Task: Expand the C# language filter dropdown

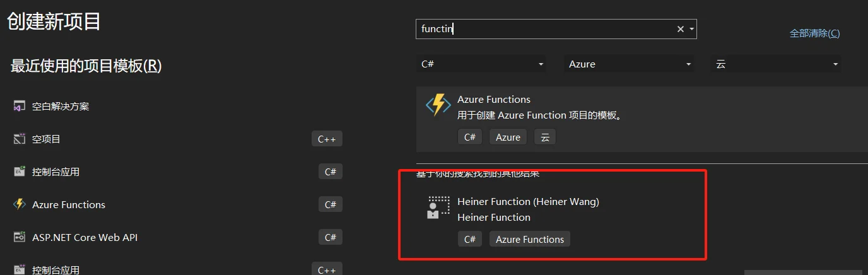Action: click(x=483, y=64)
